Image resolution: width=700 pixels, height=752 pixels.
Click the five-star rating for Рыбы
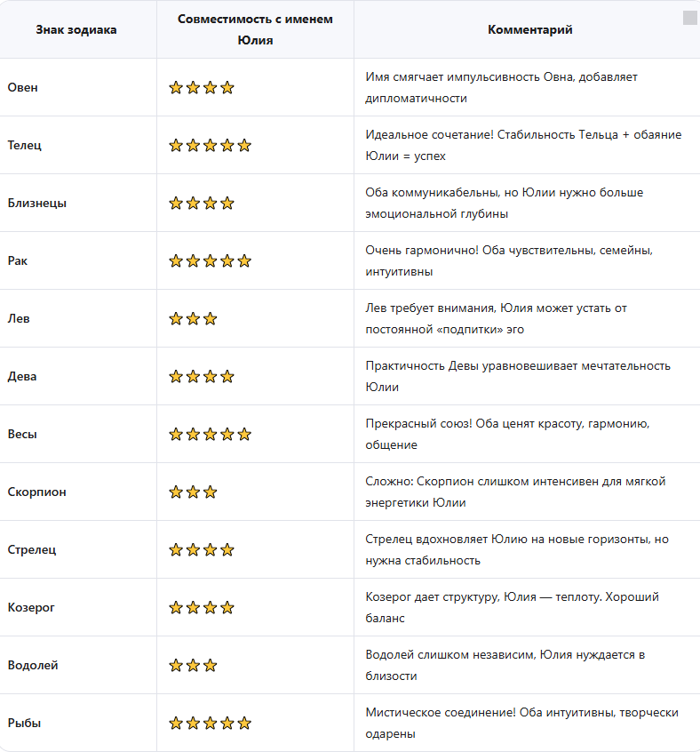pos(210,724)
